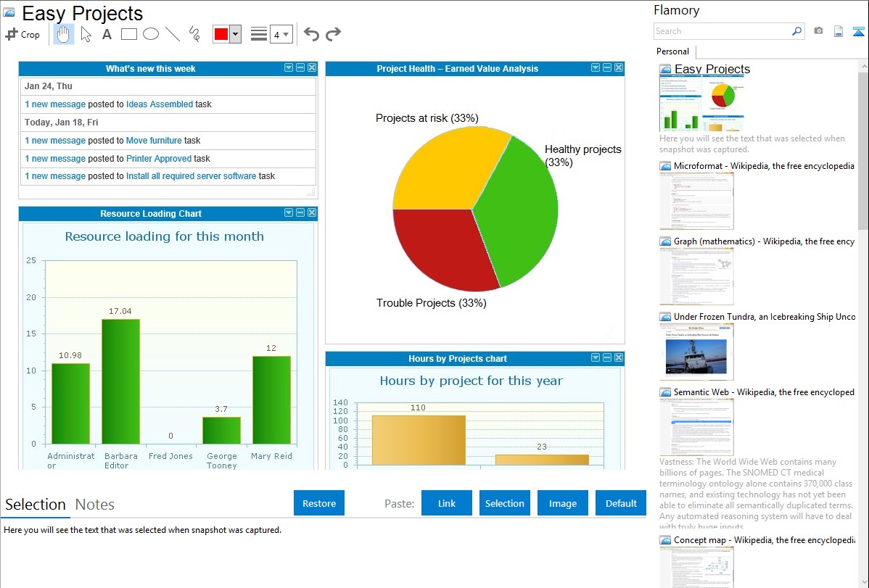Viewport: 869px width, 588px height.
Task: Open the Move furniture task link
Action: 154,141
